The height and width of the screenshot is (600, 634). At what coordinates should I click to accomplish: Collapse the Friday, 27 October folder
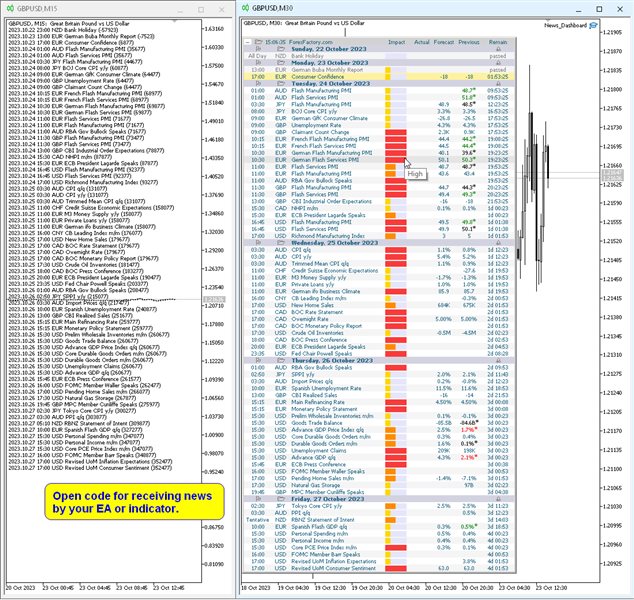[x=281, y=499]
